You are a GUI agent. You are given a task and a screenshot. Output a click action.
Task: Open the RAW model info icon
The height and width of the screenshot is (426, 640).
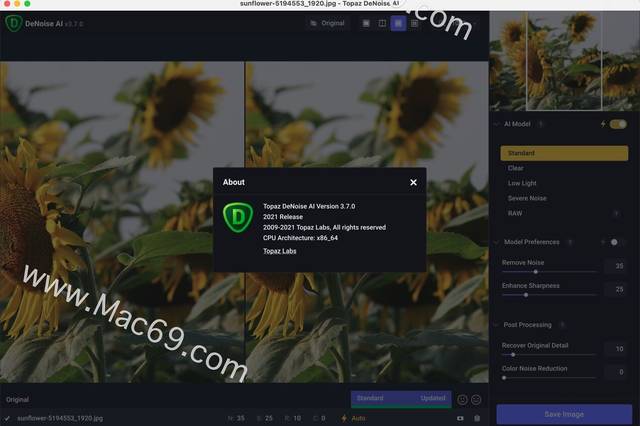click(x=616, y=213)
